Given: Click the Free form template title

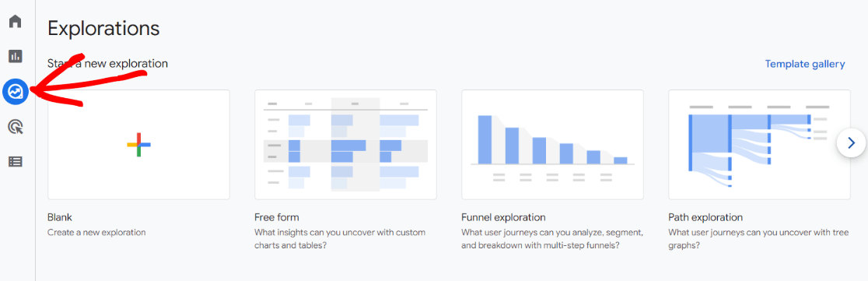Looking at the screenshot, I should tap(277, 217).
